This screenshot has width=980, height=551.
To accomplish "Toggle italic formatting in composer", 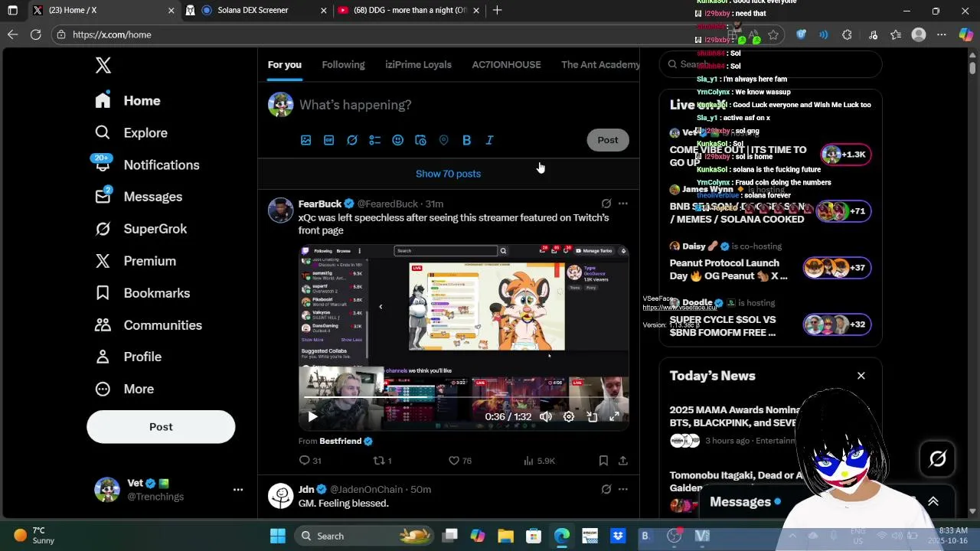I will (489, 140).
